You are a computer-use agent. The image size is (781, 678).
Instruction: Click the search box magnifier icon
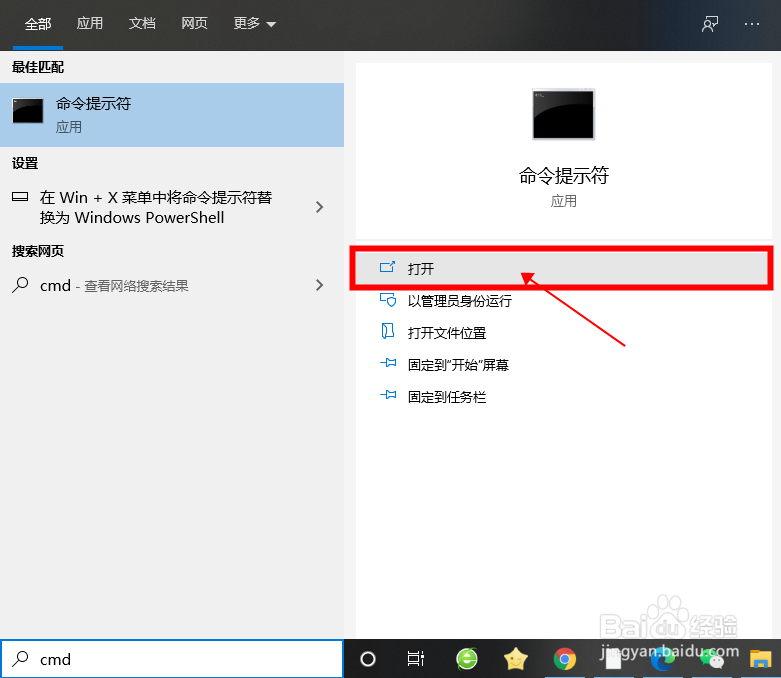pyautogui.click(x=20, y=659)
